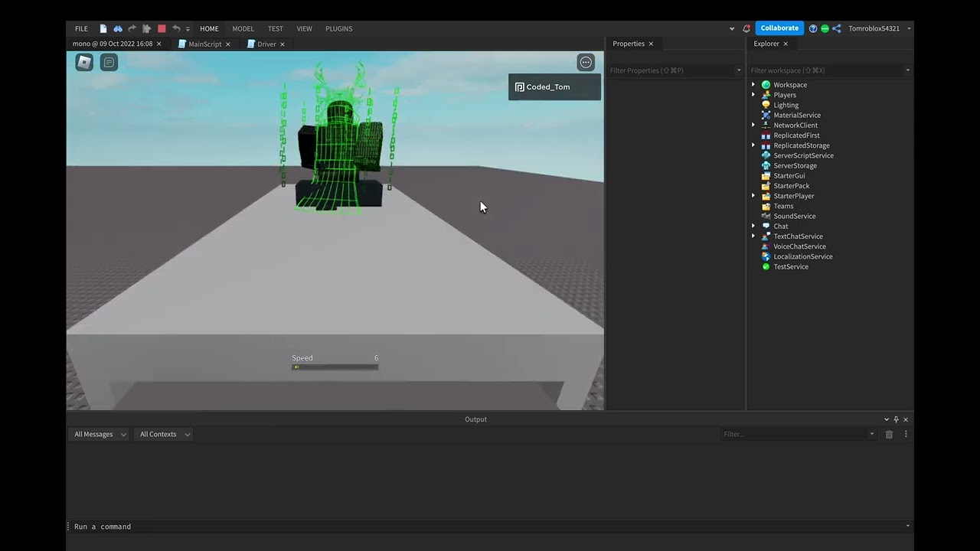Open the help question mark icon
The image size is (980, 551).
click(x=813, y=28)
